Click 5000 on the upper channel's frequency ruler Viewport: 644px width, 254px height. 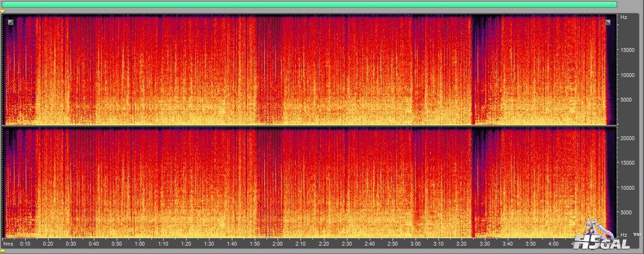(626, 100)
